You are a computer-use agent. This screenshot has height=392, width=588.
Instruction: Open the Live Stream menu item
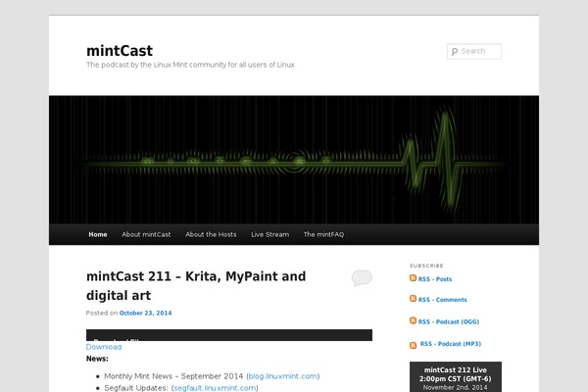270,234
